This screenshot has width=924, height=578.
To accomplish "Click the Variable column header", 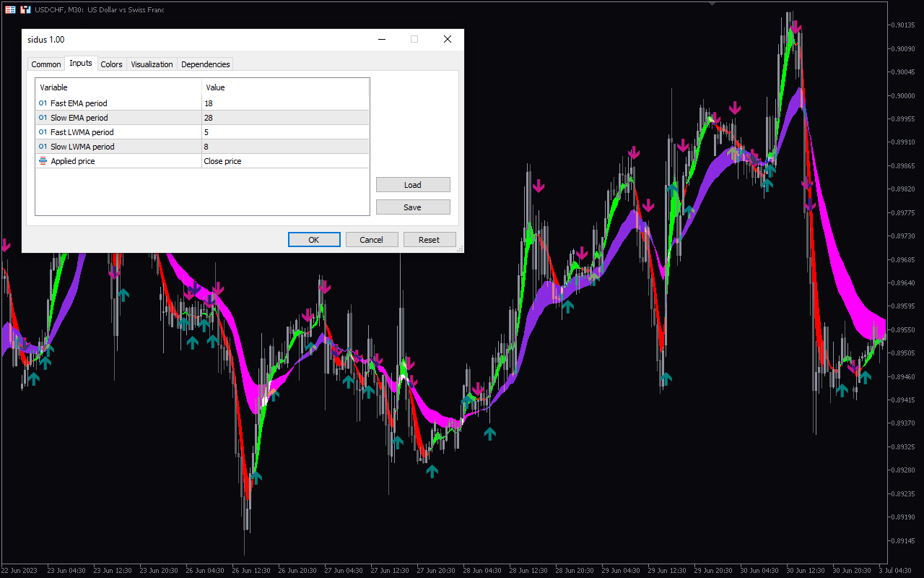I will [118, 87].
